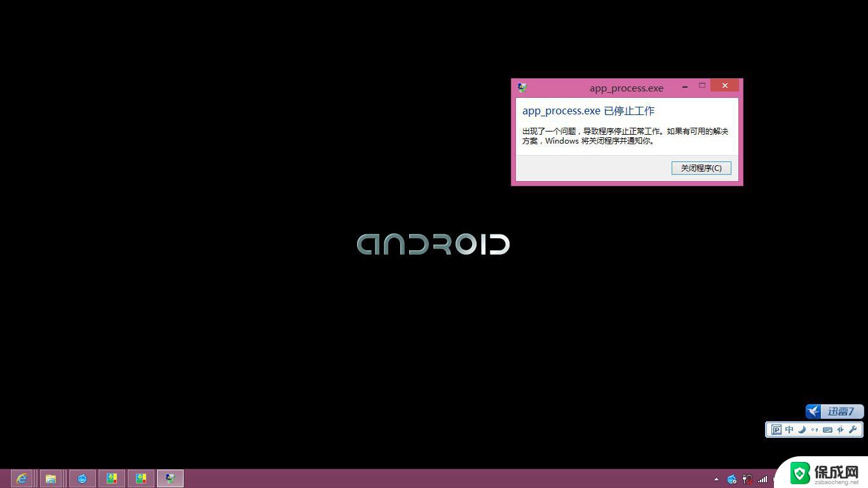The width and height of the screenshot is (868, 488).
Task: Open the File Explorer taskbar icon
Action: 51,478
